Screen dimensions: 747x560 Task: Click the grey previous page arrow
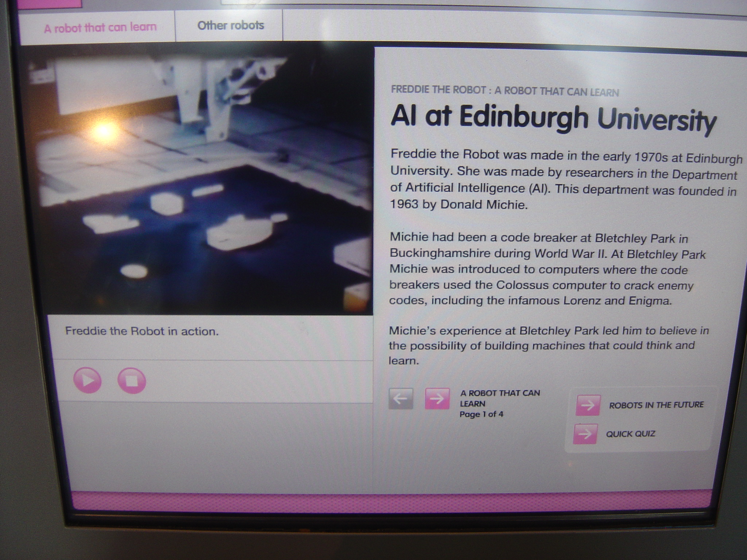click(x=401, y=398)
